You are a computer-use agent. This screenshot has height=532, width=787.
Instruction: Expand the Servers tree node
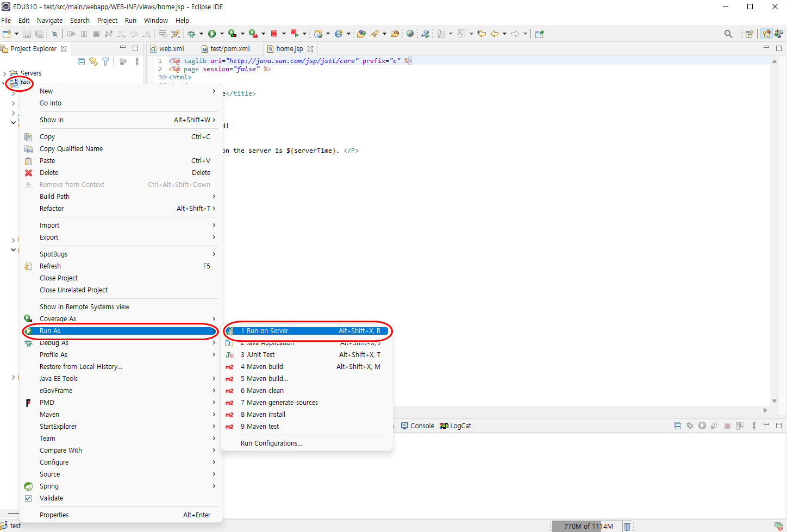click(x=5, y=73)
